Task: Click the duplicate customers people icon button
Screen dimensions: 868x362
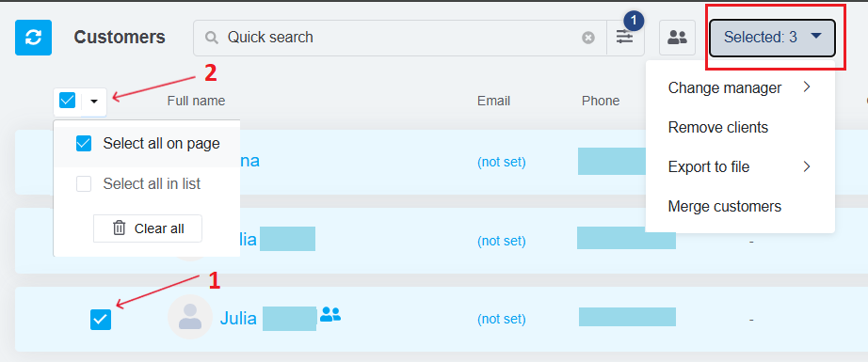Action: click(677, 38)
